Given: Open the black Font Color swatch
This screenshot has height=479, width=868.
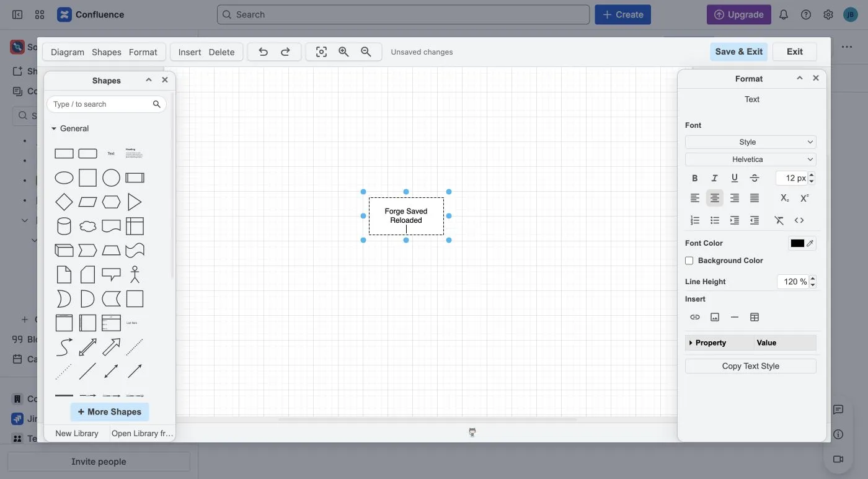Looking at the screenshot, I should click(x=797, y=243).
